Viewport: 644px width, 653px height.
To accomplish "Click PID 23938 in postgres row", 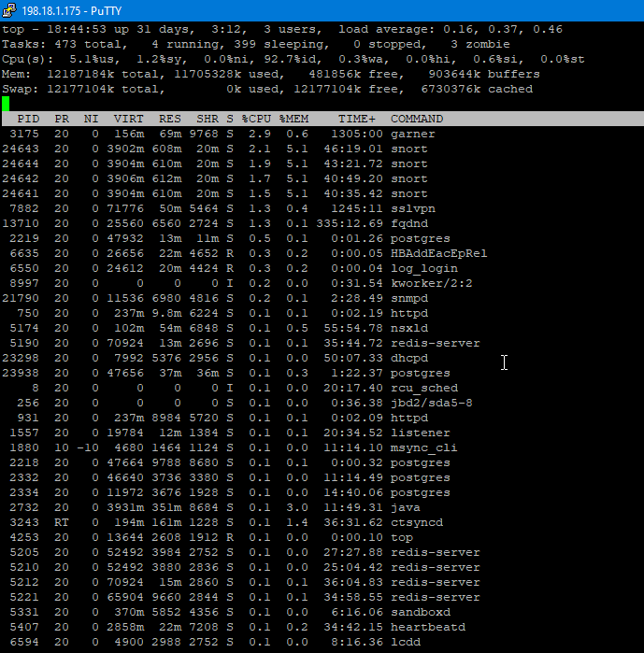I will click(x=21, y=373).
